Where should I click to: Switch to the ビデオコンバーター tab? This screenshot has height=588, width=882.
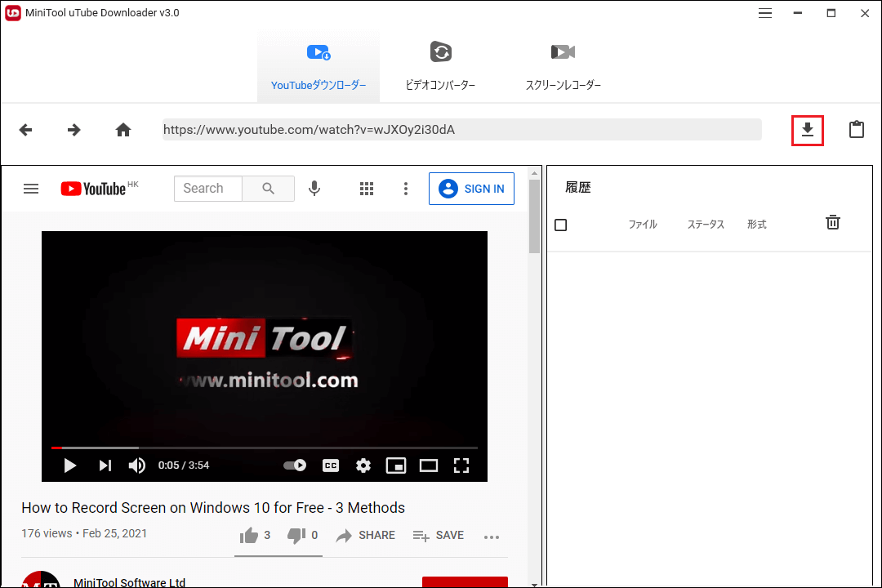tap(441, 65)
